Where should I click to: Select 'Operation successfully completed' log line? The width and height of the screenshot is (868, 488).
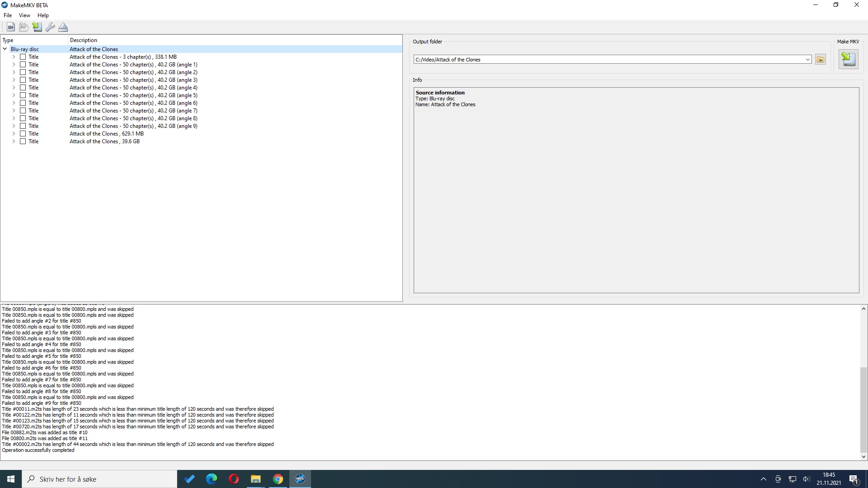(38, 450)
